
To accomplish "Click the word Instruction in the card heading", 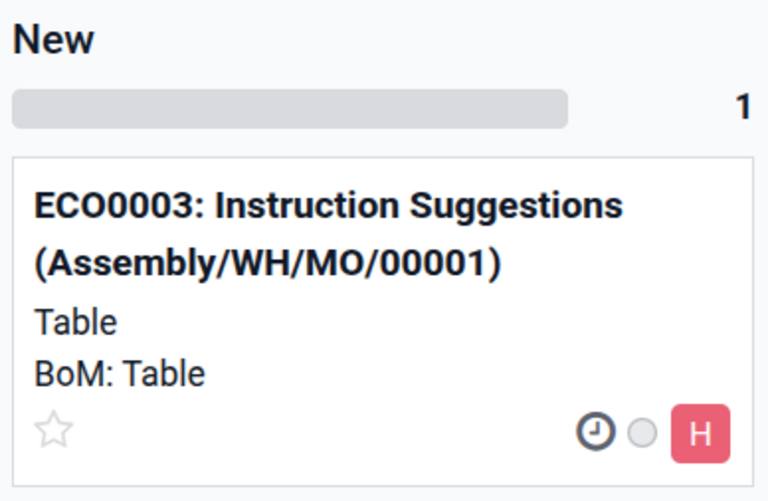I will pyautogui.click(x=307, y=205).
